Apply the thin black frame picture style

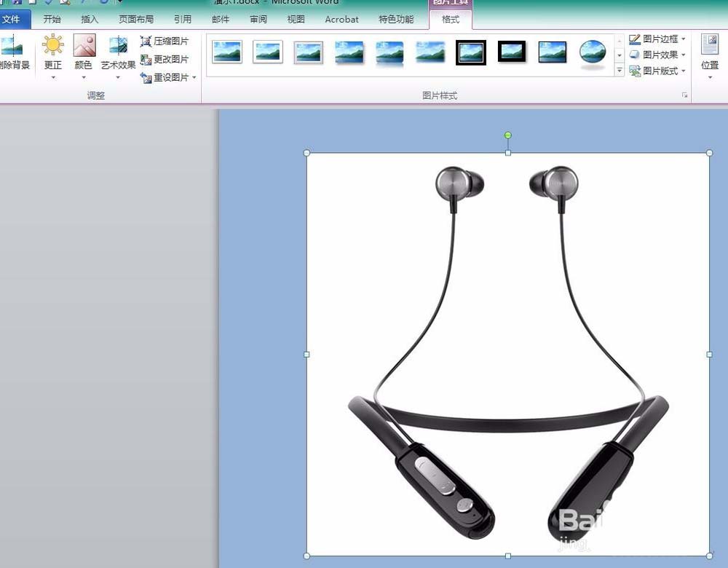pyautogui.click(x=553, y=52)
